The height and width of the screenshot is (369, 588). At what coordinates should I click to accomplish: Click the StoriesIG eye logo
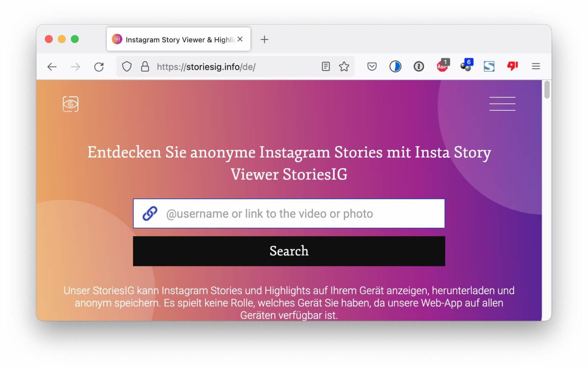[70, 104]
